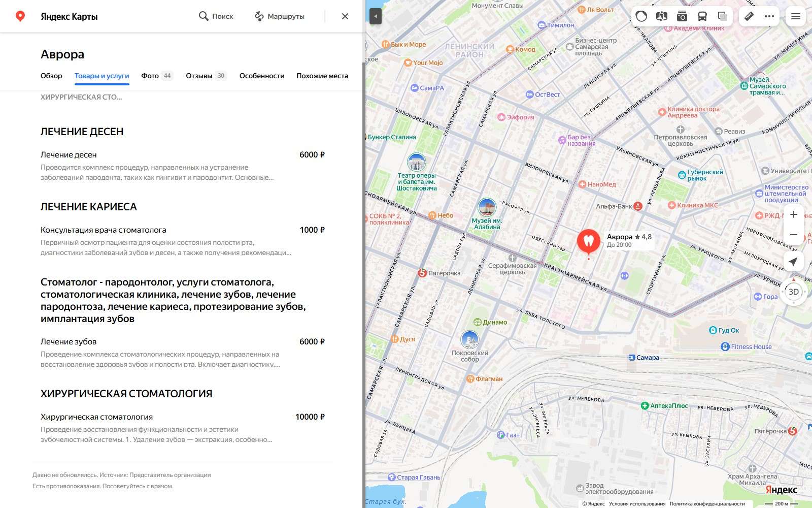Open Маршруты route planner
This screenshot has height=508, width=812.
[280, 16]
